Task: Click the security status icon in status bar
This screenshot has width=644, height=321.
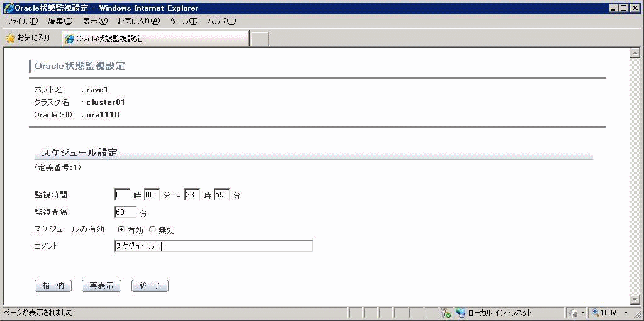Action: coord(445,313)
